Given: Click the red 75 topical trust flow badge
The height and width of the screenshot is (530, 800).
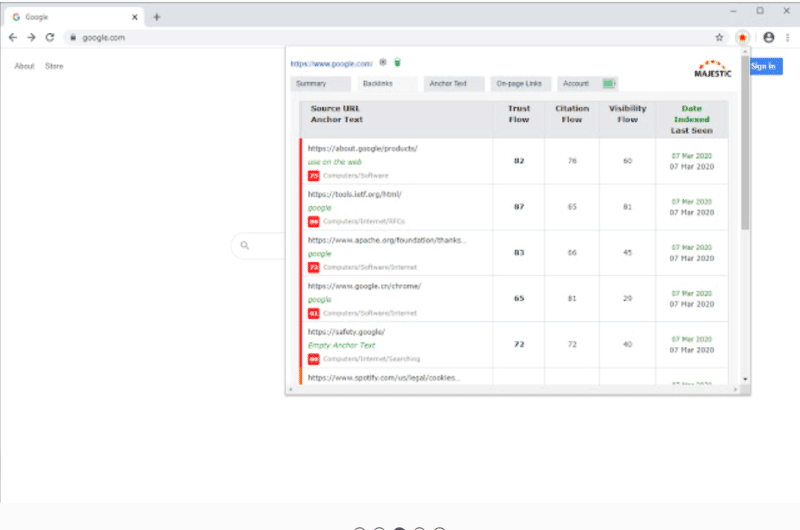Looking at the screenshot, I should pyautogui.click(x=313, y=175).
